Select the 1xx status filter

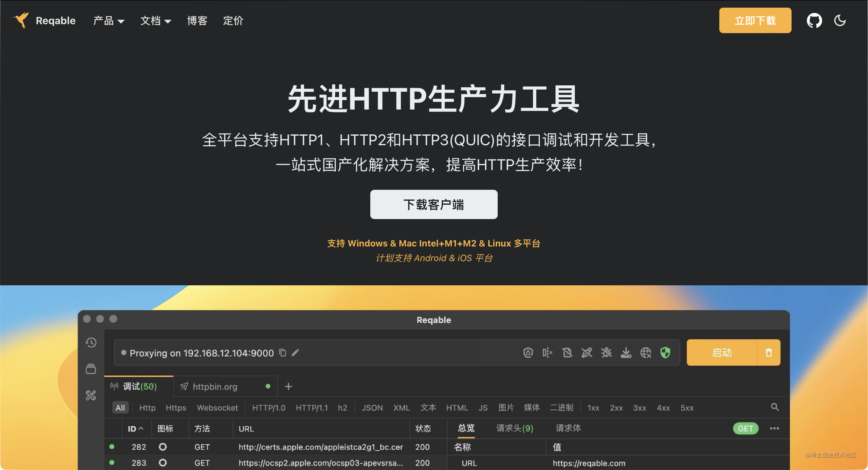593,408
